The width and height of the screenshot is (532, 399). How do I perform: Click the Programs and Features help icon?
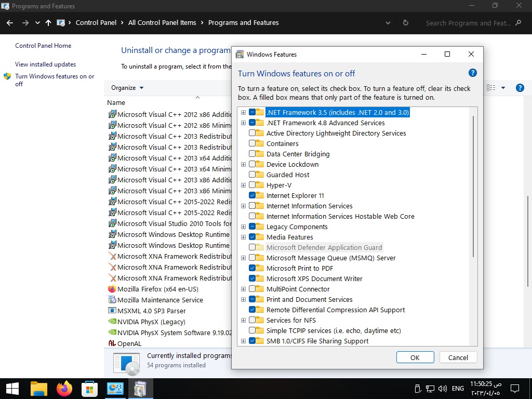point(520,88)
